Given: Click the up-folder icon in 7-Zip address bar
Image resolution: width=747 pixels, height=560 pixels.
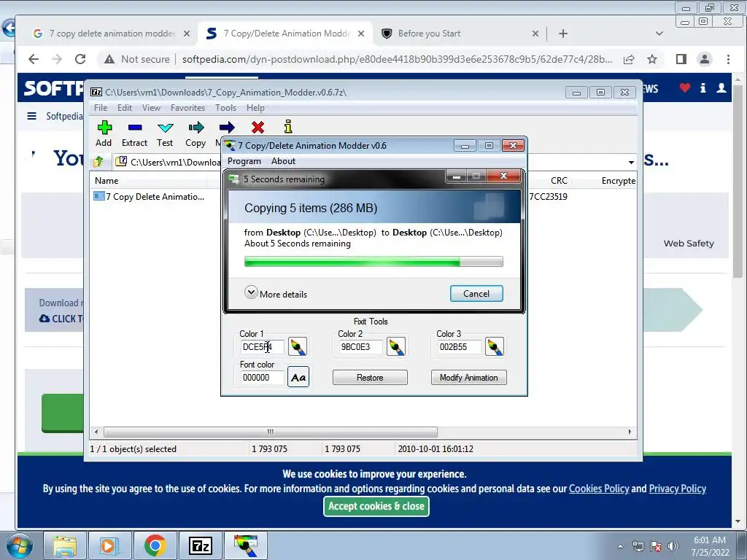Looking at the screenshot, I should pos(98,162).
